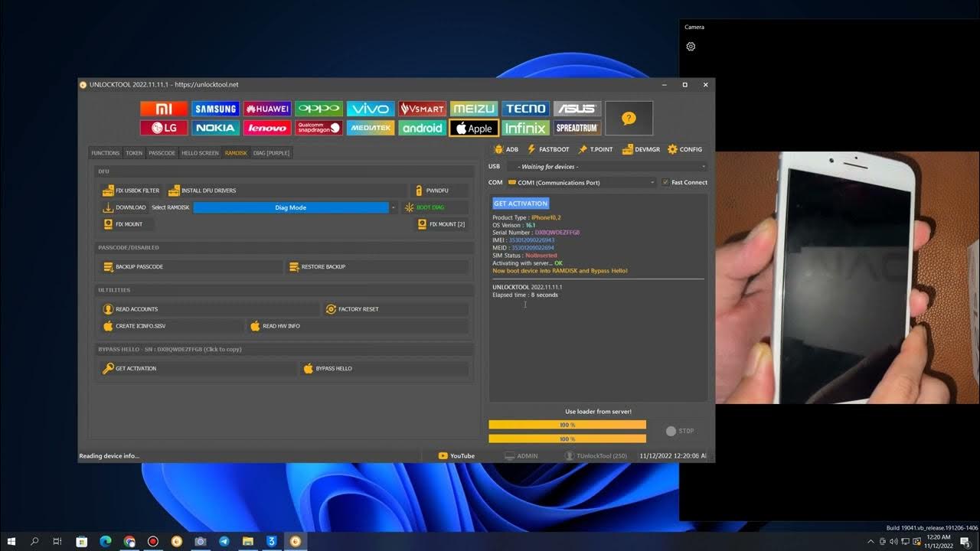Select the Tecno brand tile
The height and width of the screenshot is (551, 980).
click(526, 109)
